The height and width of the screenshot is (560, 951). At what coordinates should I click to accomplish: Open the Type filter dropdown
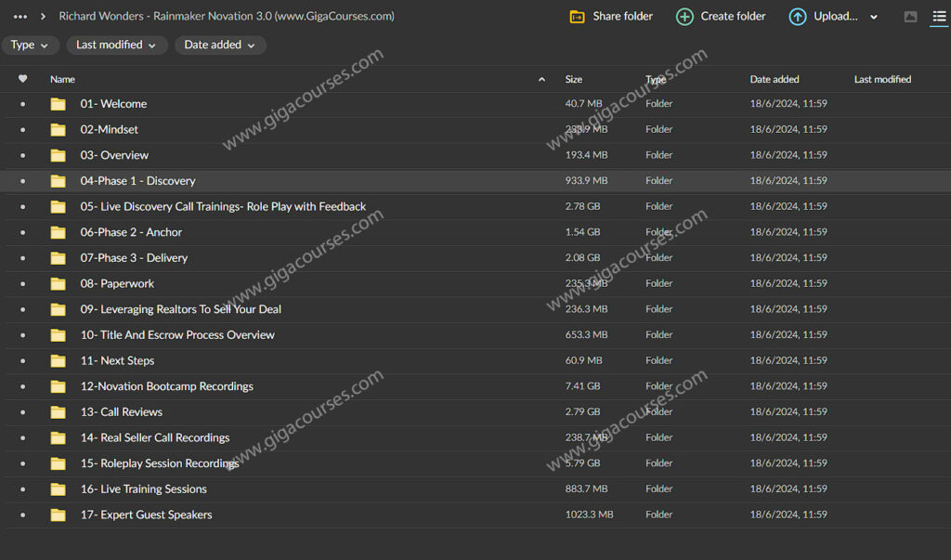click(30, 45)
